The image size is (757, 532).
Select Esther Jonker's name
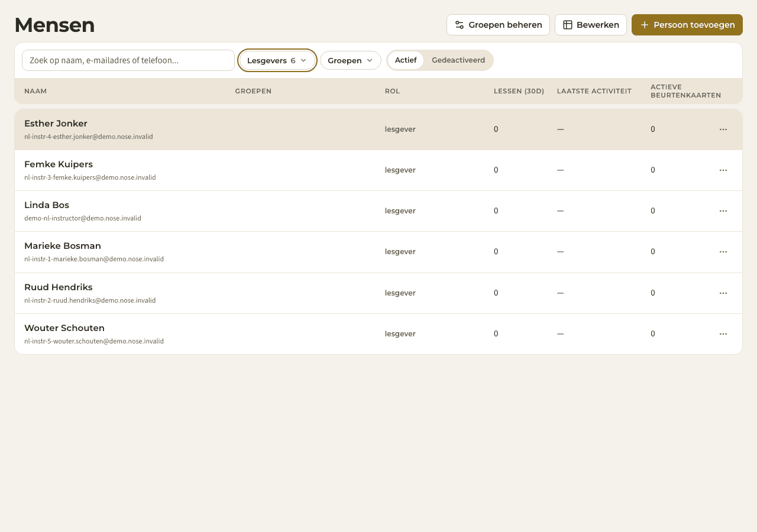coord(56,124)
